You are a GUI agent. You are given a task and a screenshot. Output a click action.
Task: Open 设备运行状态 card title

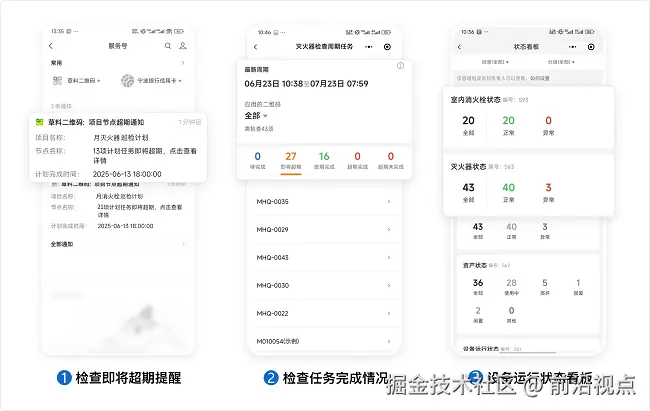pos(480,349)
